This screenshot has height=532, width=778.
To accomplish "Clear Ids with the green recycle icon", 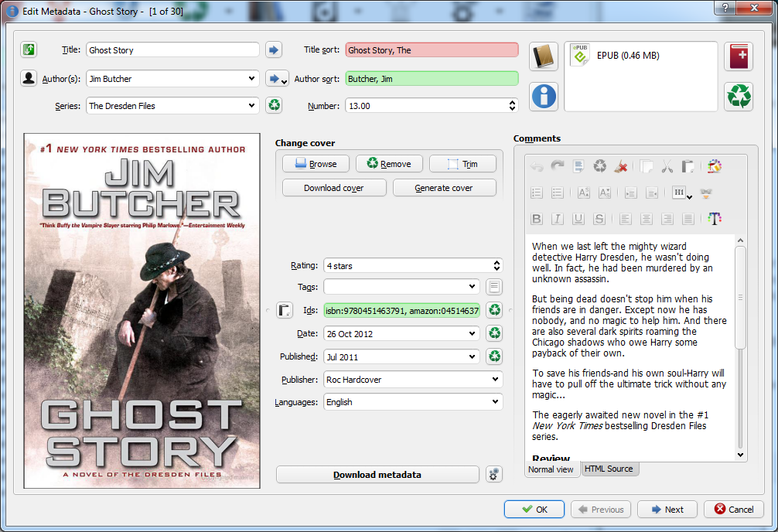I will coord(494,310).
